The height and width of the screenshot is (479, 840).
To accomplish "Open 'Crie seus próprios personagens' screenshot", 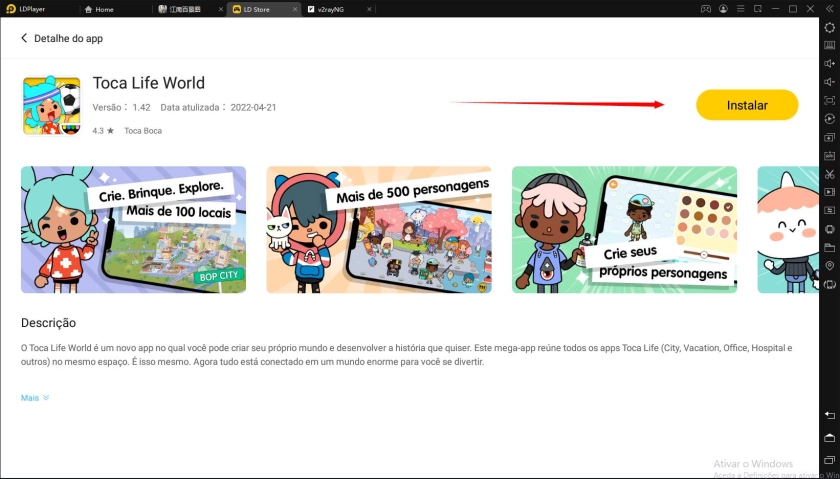I will (624, 229).
